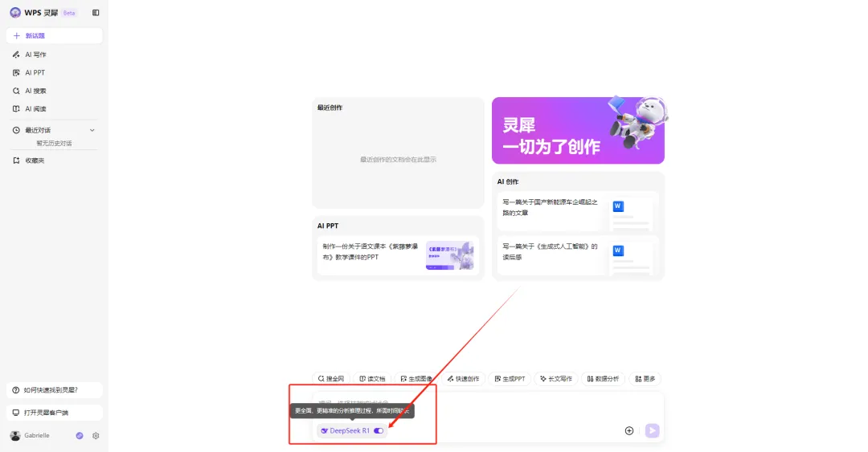
Task: Click the plus attachment icon
Action: click(628, 431)
